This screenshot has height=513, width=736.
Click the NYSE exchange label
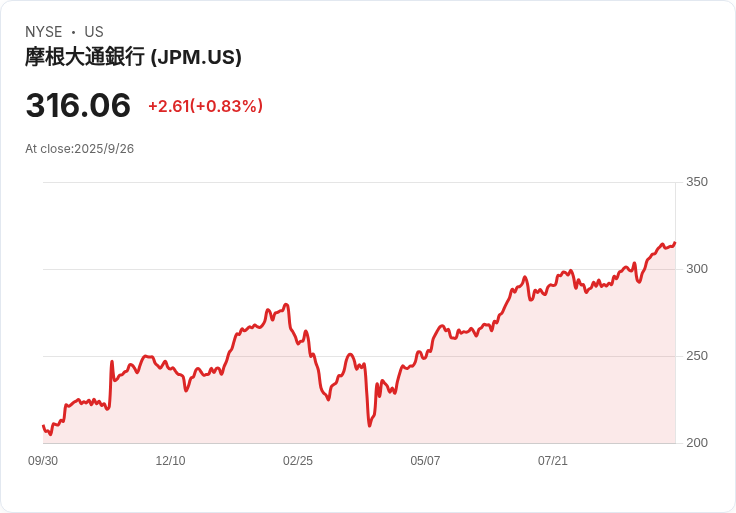coord(44,32)
